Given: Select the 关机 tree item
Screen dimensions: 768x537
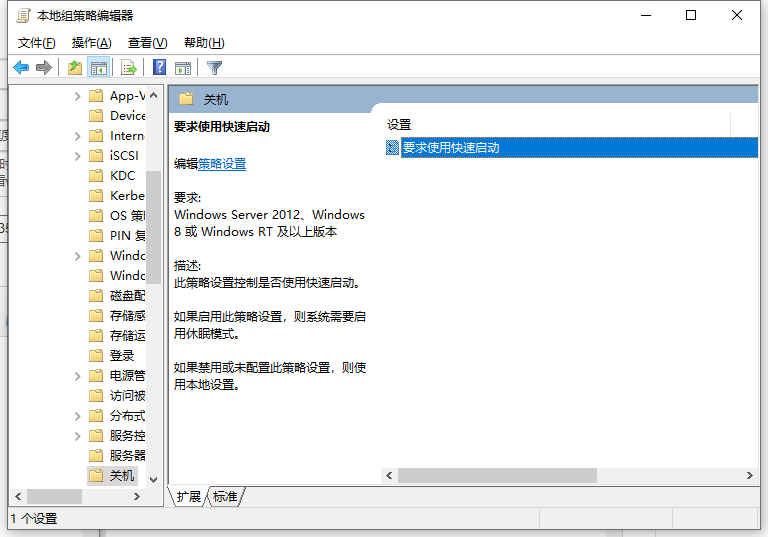Looking at the screenshot, I should [112, 475].
